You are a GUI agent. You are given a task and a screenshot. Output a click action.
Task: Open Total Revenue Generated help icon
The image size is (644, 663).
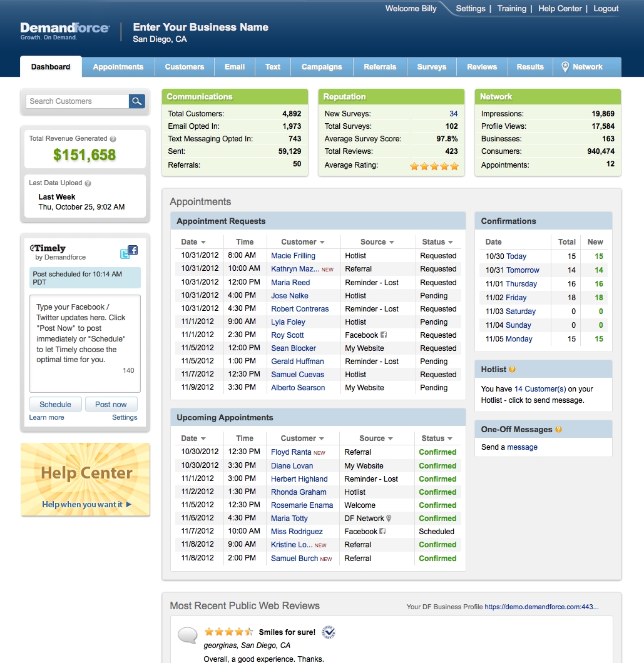click(113, 139)
